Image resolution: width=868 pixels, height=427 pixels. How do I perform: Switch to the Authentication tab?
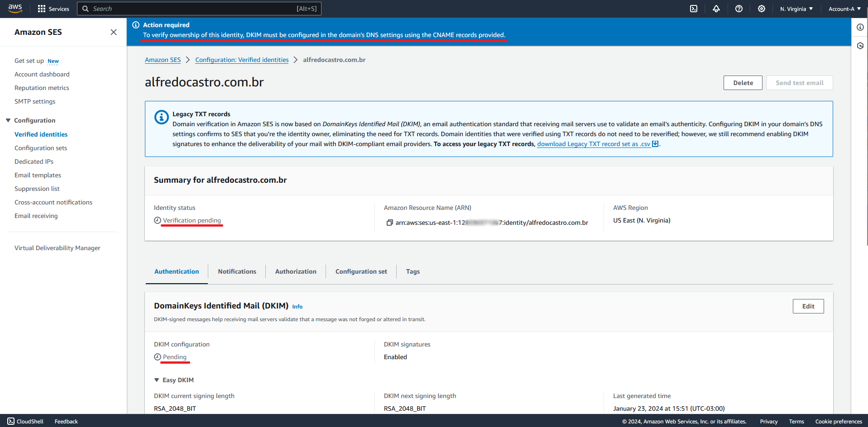(177, 271)
